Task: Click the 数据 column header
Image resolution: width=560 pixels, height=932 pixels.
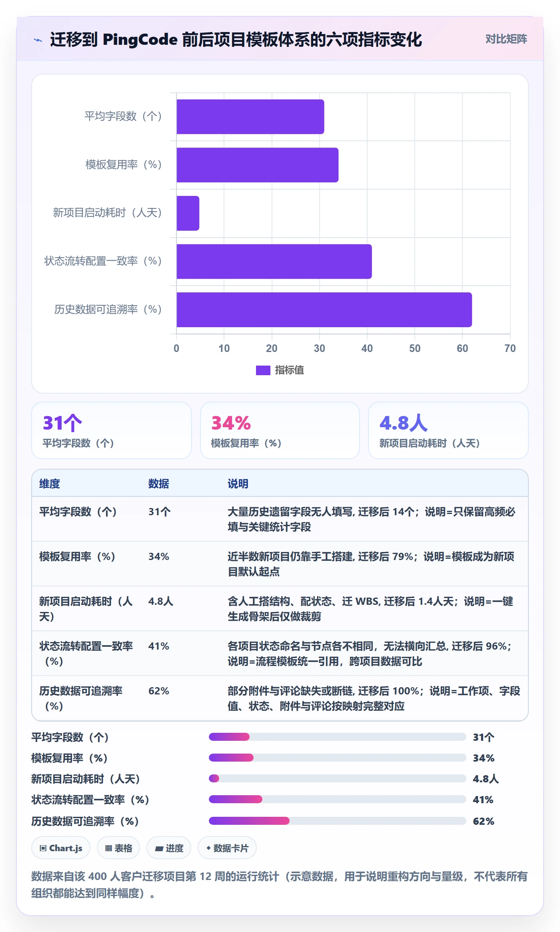Action: (159, 484)
